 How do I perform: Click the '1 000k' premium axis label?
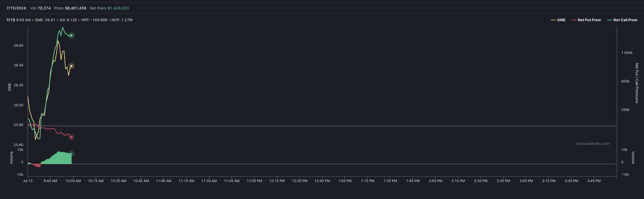[x=627, y=53]
